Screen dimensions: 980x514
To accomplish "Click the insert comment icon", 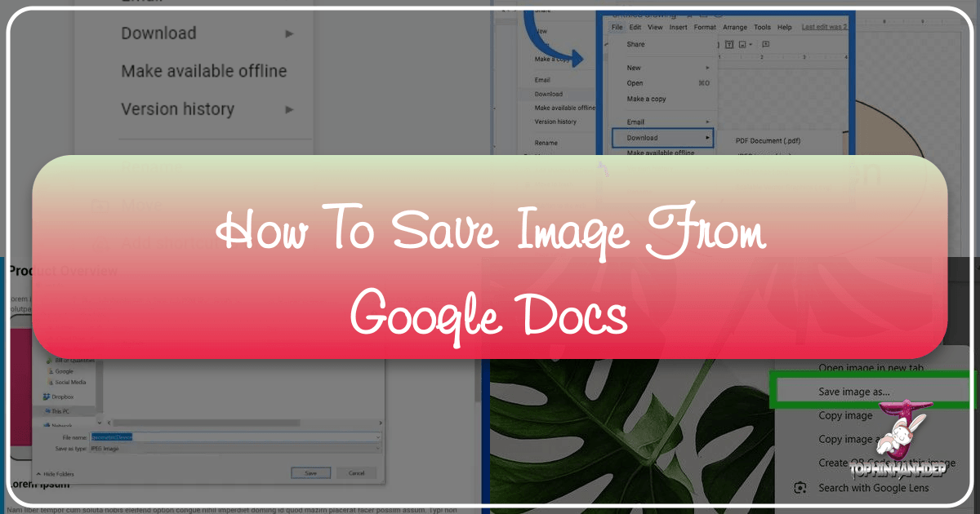I will tap(766, 43).
